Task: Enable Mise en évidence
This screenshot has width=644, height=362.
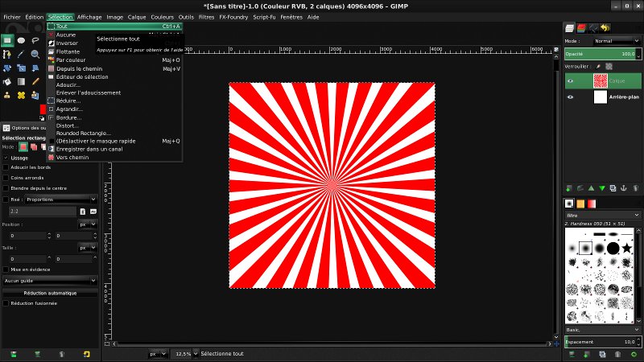Action: tap(6, 269)
